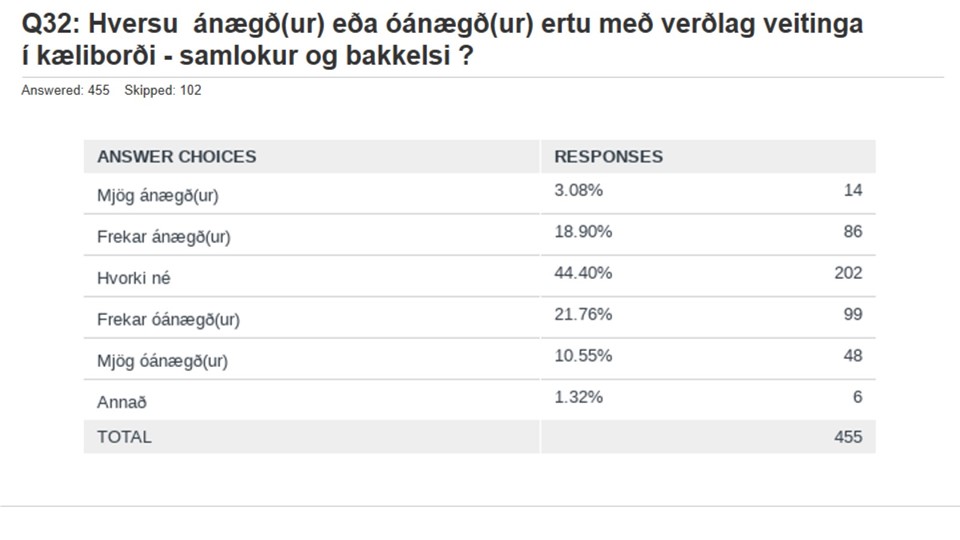Click the total count 455 in table
This screenshot has height=540, width=960.
coord(848,437)
